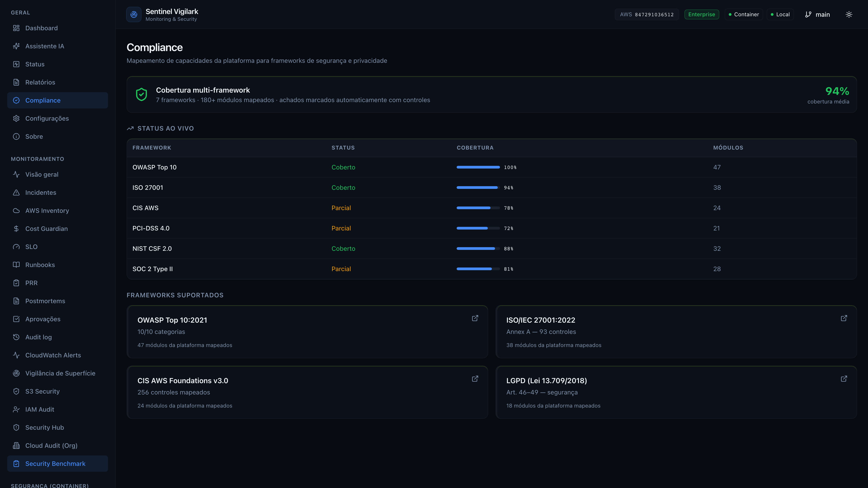Open external link on ISO/IEC 27001:2022 card
The height and width of the screenshot is (488, 868).
tap(844, 318)
